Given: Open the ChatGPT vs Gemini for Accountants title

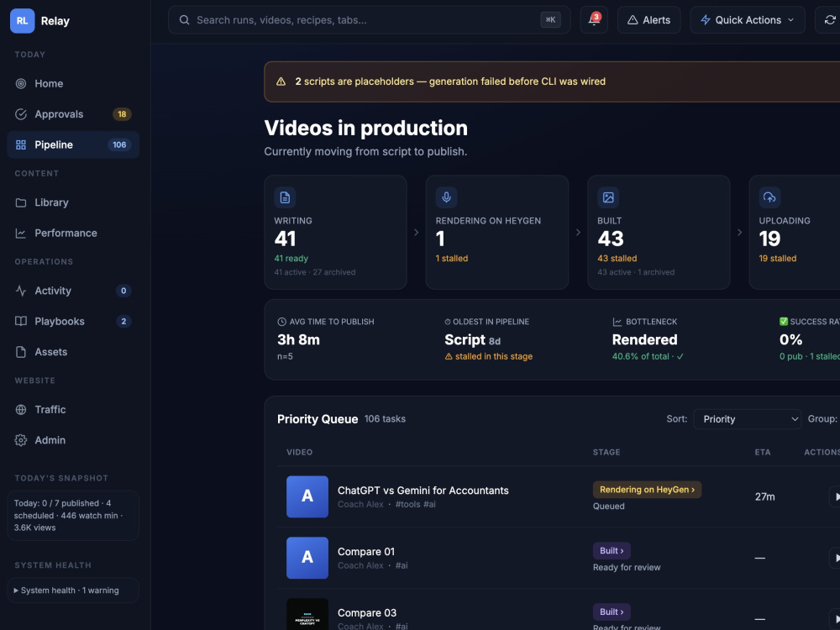Looking at the screenshot, I should pos(423,491).
